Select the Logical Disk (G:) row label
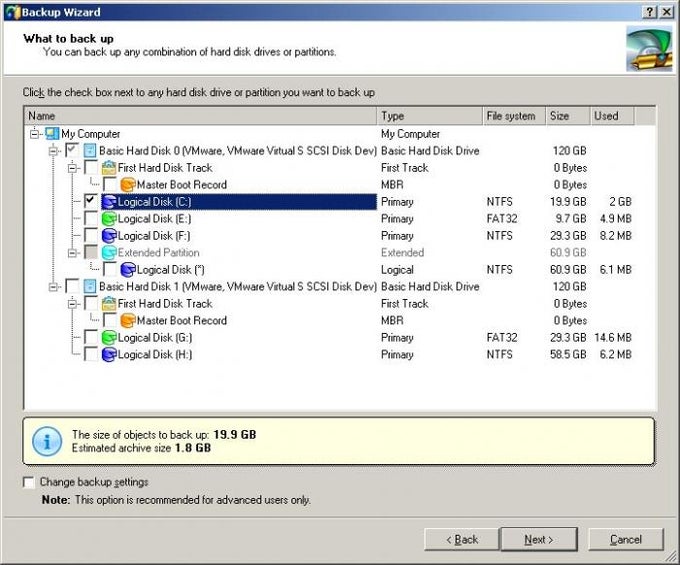This screenshot has width=680, height=565. 155,337
